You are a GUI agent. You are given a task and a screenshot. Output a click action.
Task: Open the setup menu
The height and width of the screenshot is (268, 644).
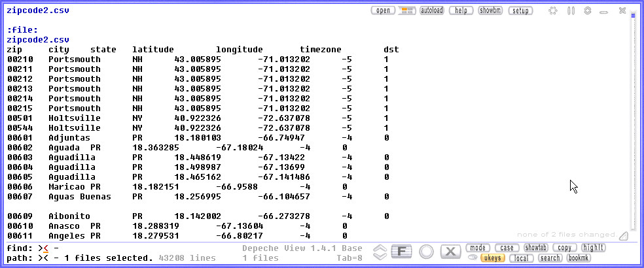click(x=521, y=10)
